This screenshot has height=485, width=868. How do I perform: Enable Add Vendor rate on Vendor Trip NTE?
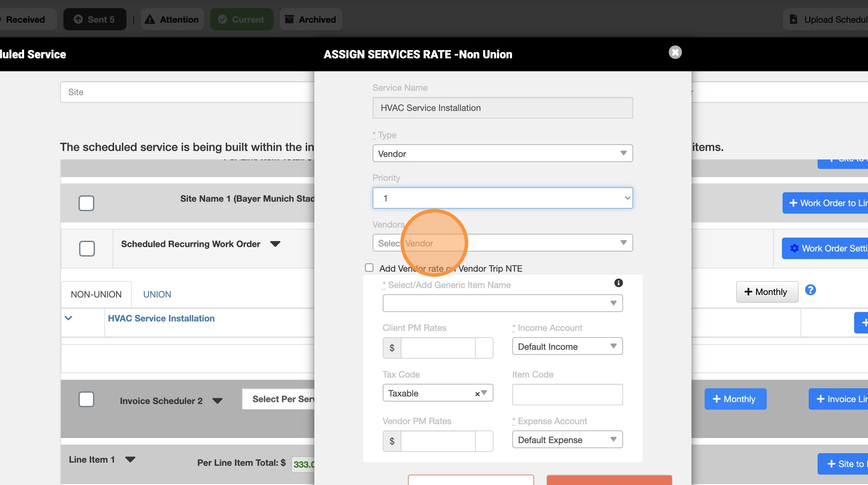pos(369,268)
